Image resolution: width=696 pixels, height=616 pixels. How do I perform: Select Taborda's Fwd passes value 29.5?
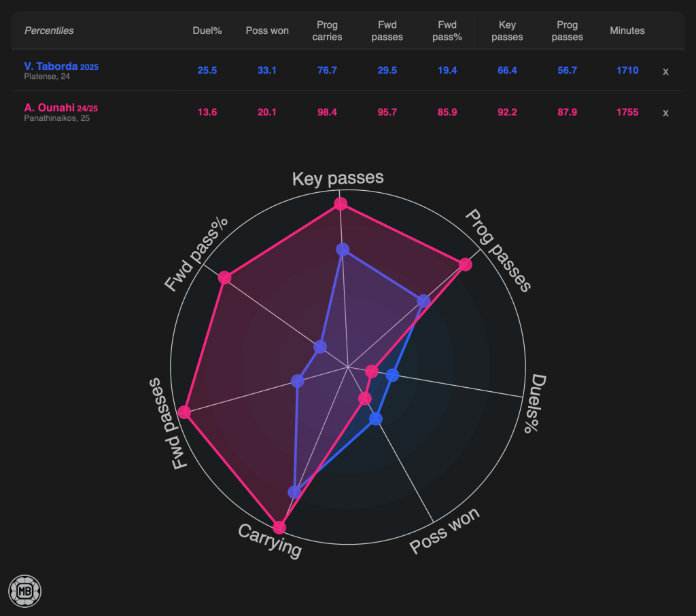[387, 71]
